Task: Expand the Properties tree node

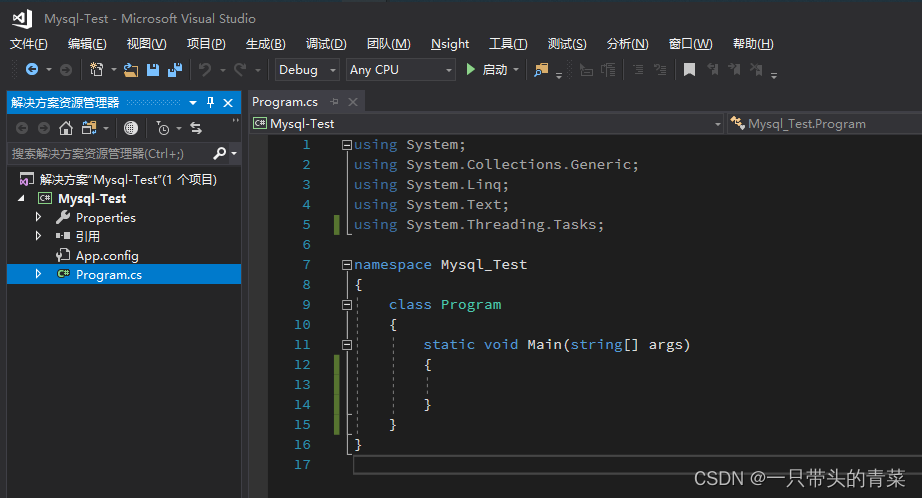Action: tap(38, 217)
